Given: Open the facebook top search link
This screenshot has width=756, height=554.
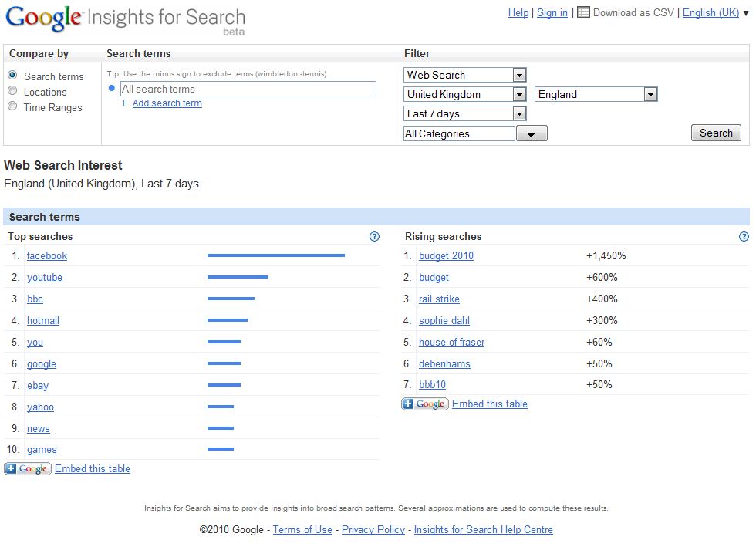Looking at the screenshot, I should (x=47, y=255).
